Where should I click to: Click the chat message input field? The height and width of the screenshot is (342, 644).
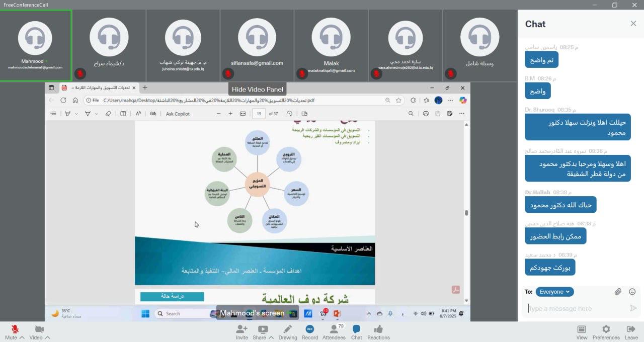pos(574,308)
